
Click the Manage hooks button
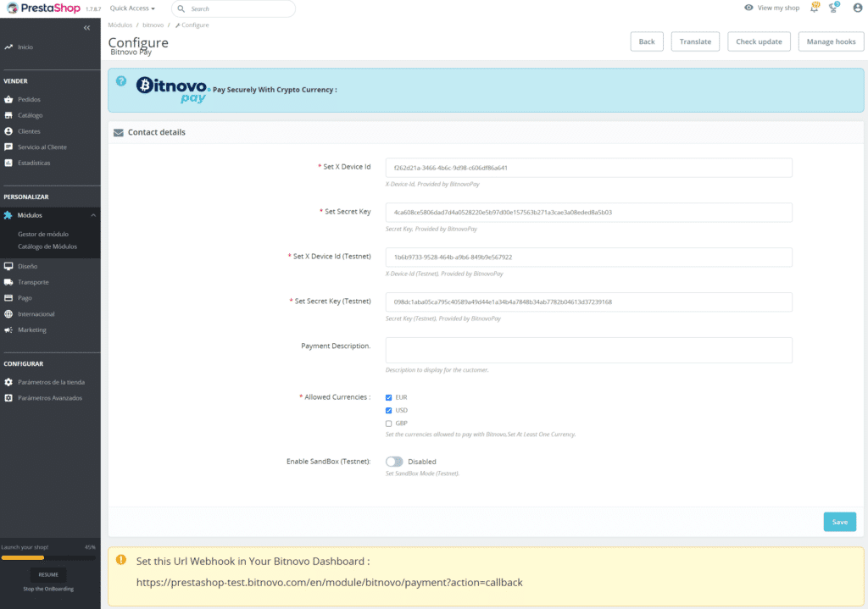831,42
